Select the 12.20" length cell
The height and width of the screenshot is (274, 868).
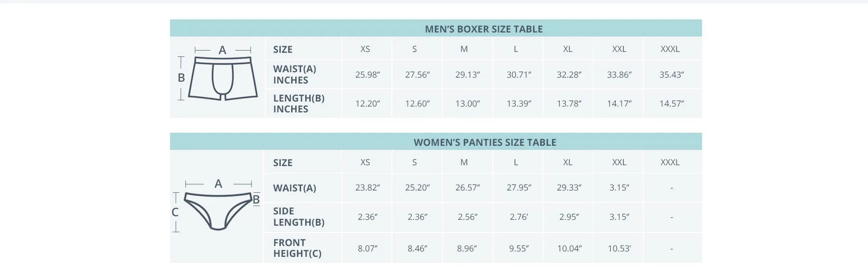pyautogui.click(x=368, y=104)
